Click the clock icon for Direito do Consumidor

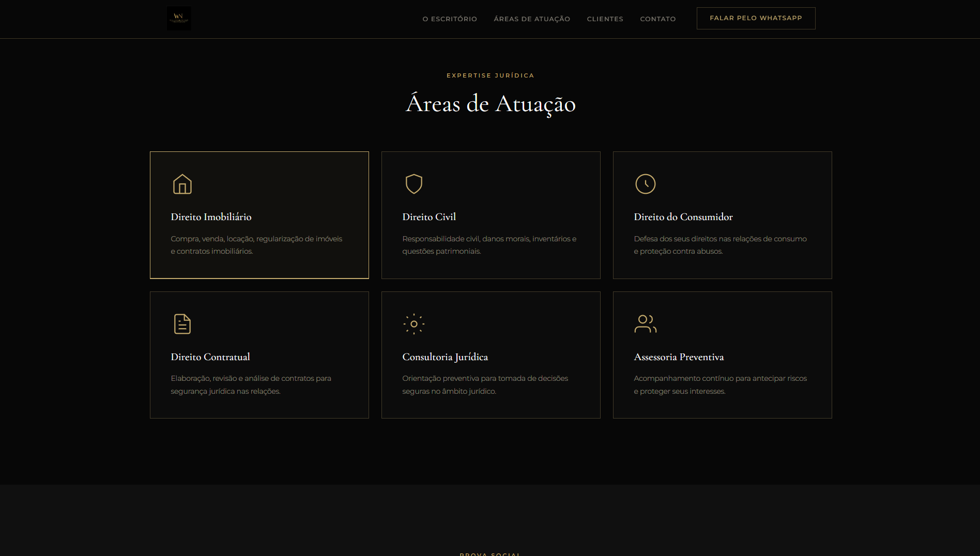[646, 184]
